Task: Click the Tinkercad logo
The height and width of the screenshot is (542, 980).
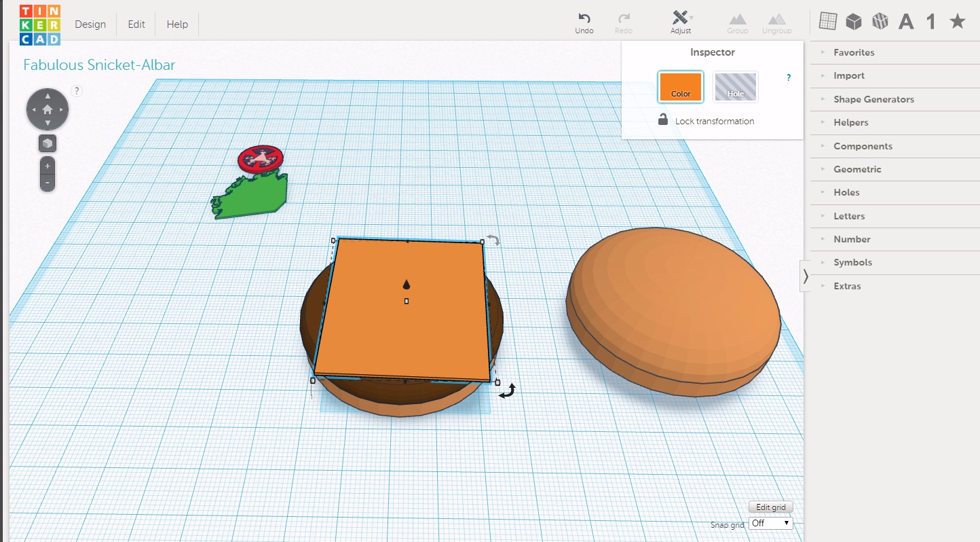Action: (39, 24)
